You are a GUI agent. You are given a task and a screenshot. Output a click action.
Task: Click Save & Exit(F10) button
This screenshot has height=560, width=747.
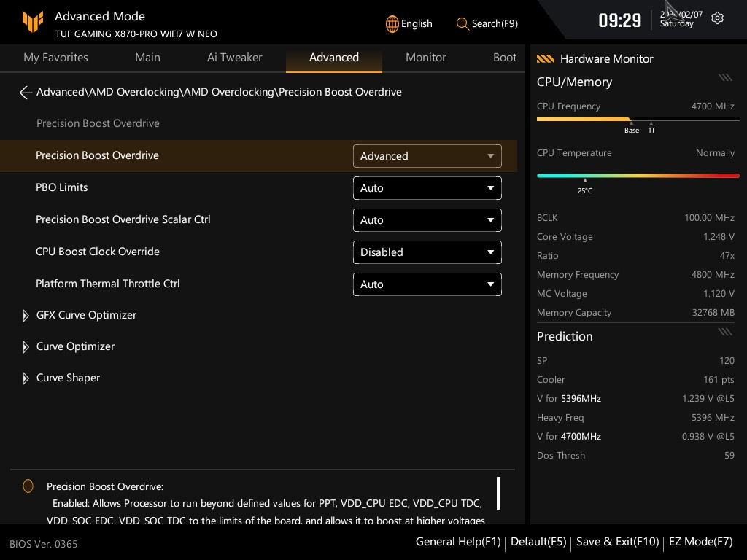click(617, 542)
